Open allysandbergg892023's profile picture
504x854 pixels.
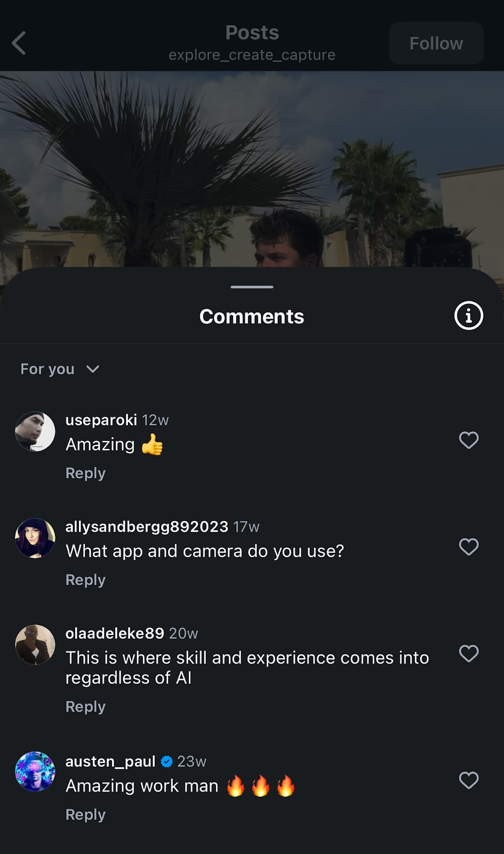tap(35, 538)
